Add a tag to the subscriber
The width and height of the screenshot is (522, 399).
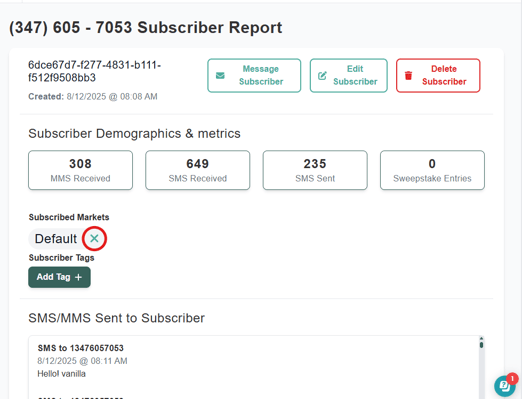click(59, 277)
